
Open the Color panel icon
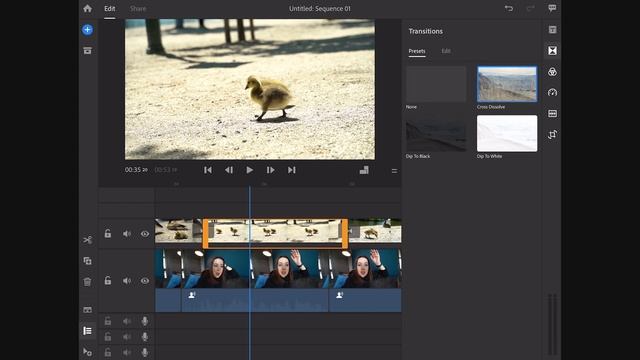(552, 72)
